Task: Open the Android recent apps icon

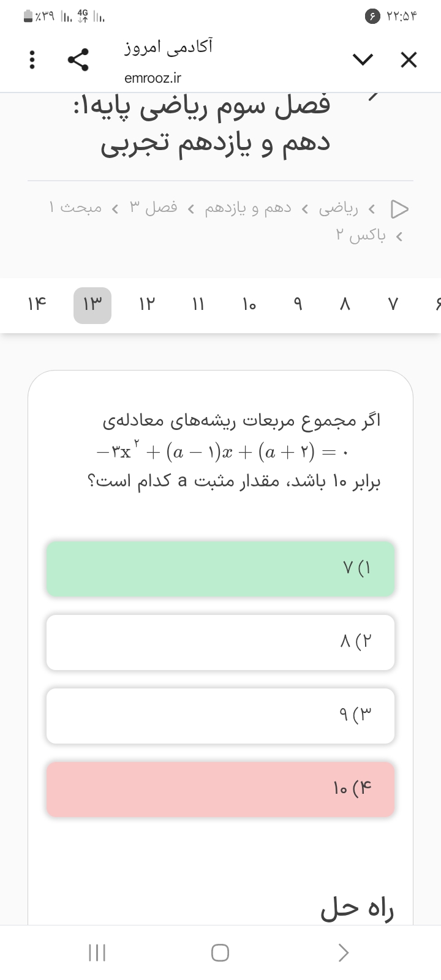Action: (97, 952)
